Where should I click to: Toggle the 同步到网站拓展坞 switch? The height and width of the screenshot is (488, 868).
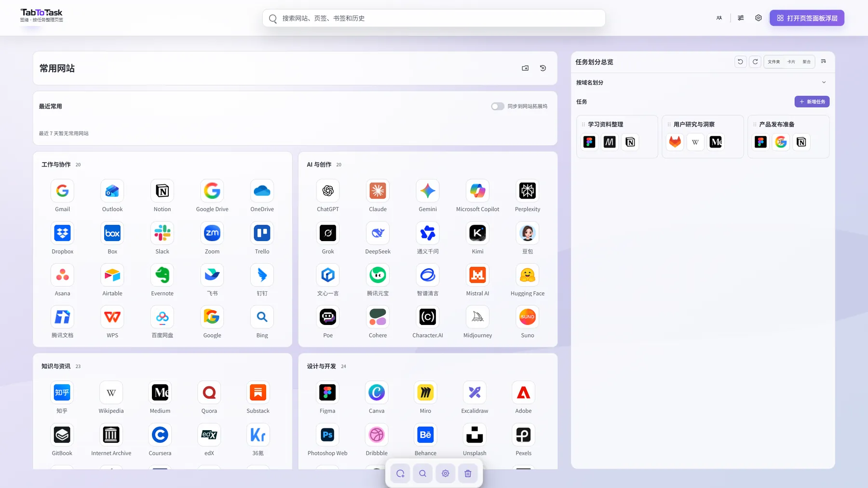pos(498,106)
